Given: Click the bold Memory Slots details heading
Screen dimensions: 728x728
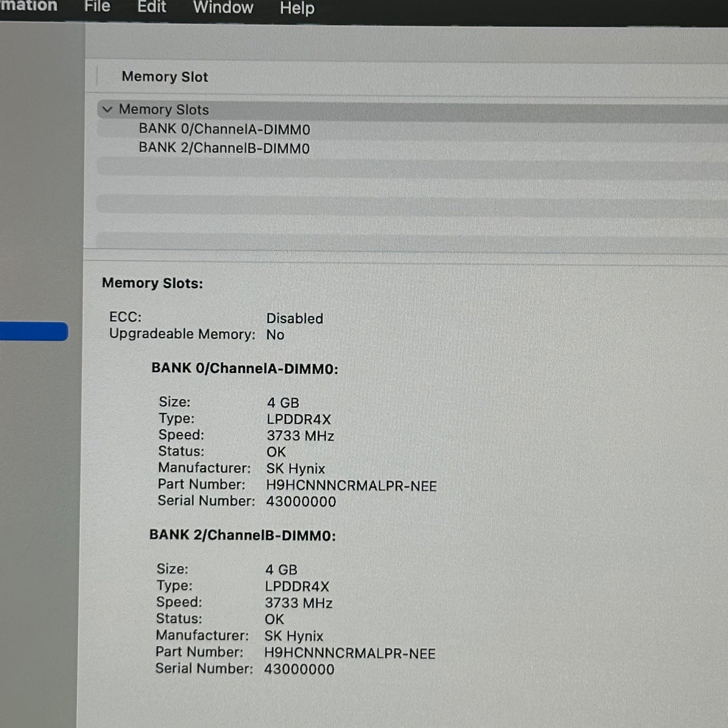Looking at the screenshot, I should pos(152,283).
